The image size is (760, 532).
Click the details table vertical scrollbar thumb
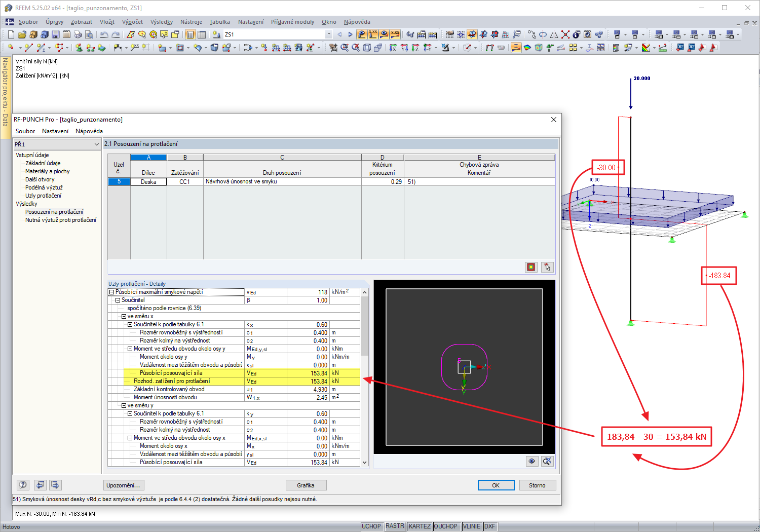click(364, 326)
